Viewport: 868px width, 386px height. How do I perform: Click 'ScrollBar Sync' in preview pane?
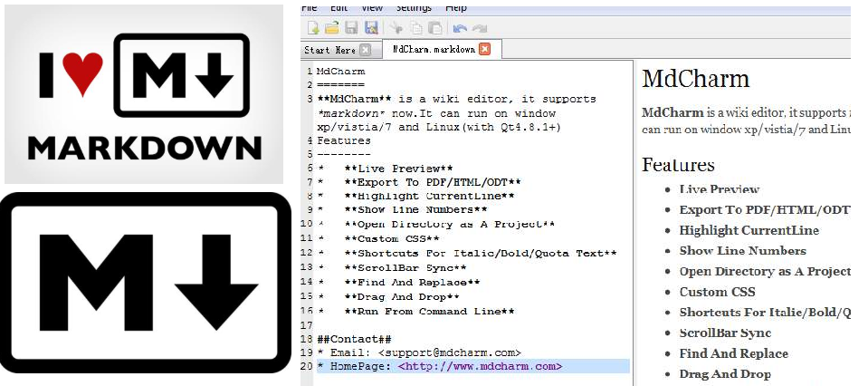click(725, 333)
